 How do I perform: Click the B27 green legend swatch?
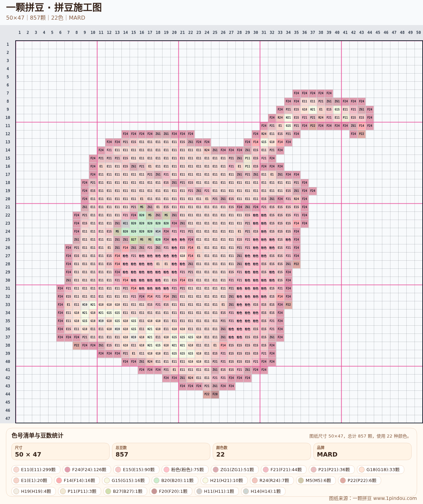[x=108, y=491]
